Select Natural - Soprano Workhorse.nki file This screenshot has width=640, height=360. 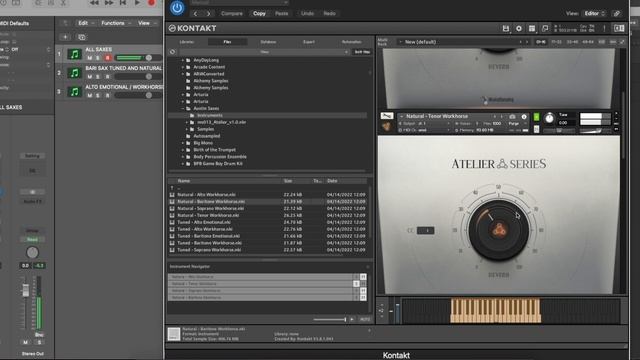[211, 209]
